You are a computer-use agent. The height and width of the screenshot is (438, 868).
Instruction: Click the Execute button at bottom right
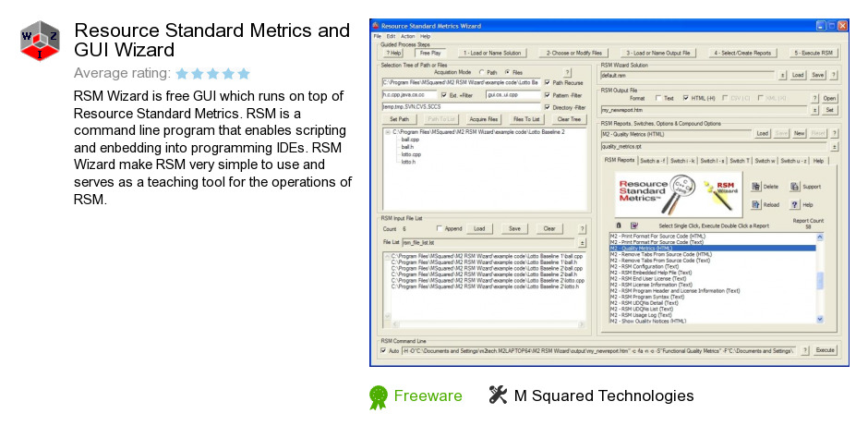[825, 350]
